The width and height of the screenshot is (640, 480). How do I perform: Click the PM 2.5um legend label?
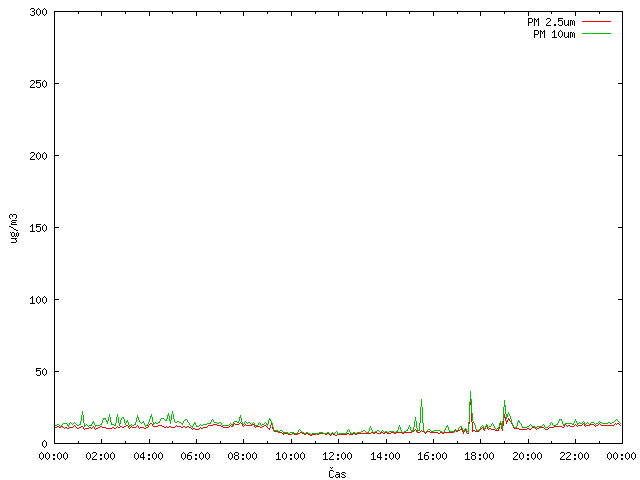pos(551,22)
